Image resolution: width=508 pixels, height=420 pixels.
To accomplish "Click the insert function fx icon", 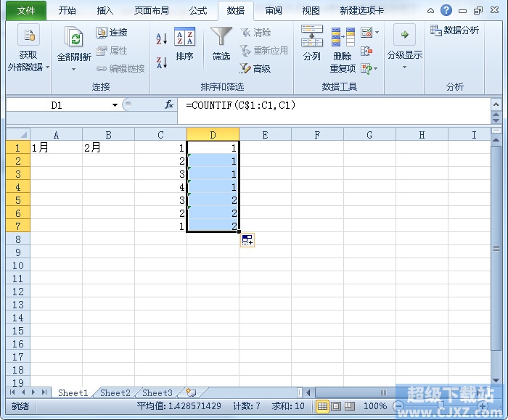I will 169,104.
